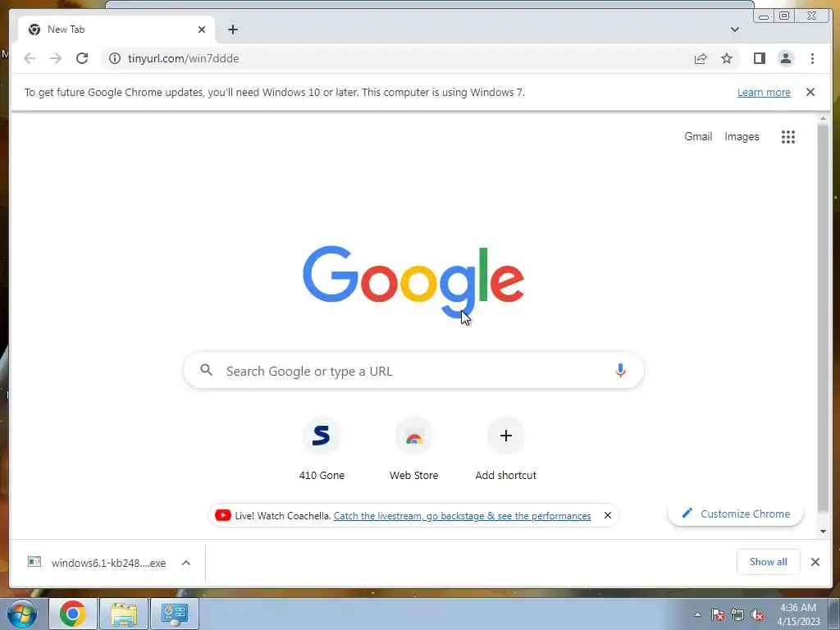Select the New Tab tab
Viewport: 840px width, 630px height.
click(116, 30)
